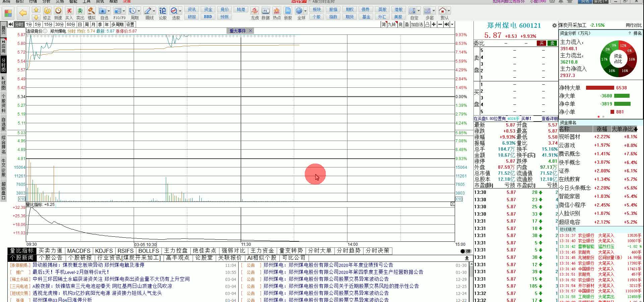Image resolution: width=644 pixels, height=302 pixels.
Task: Switch to the KDJFS indicator tab
Action: click(x=104, y=251)
